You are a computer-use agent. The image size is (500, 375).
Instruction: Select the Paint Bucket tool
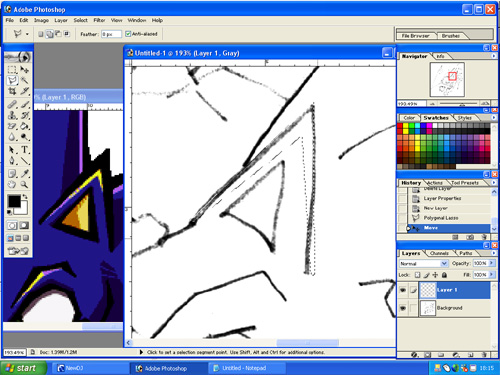coord(25,126)
